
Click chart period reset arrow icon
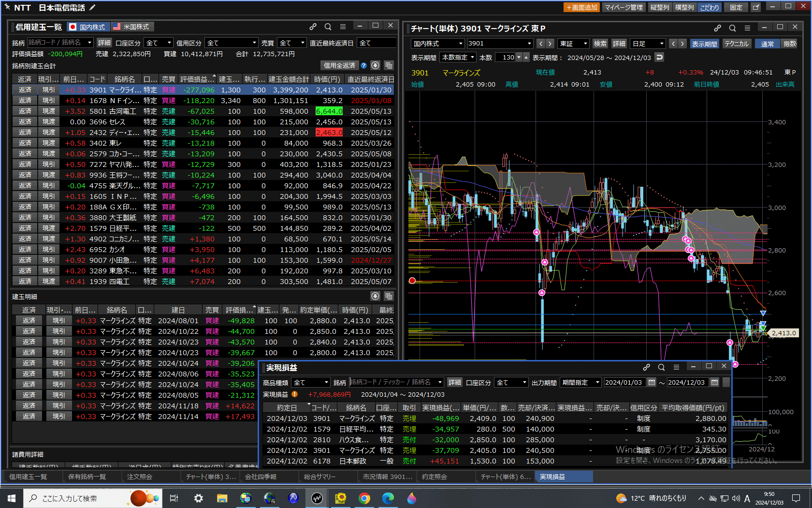[659, 57]
